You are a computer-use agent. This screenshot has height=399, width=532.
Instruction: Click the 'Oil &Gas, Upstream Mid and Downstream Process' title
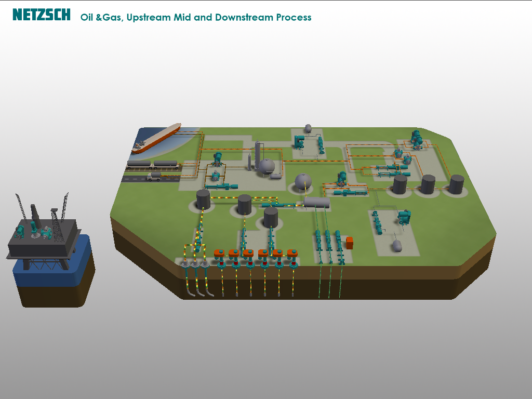pyautogui.click(x=196, y=17)
